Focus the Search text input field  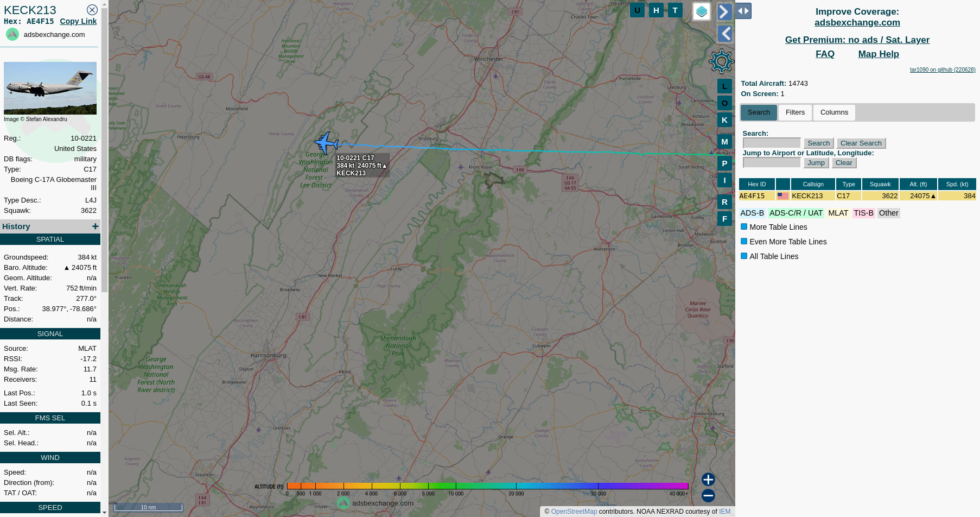pyautogui.click(x=772, y=143)
